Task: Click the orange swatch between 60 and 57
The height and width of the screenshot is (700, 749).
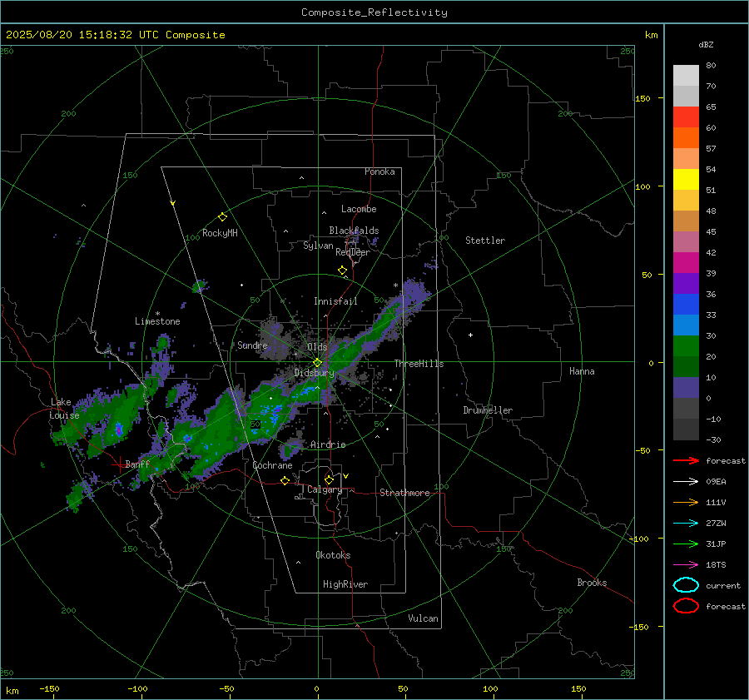Action: (x=686, y=138)
